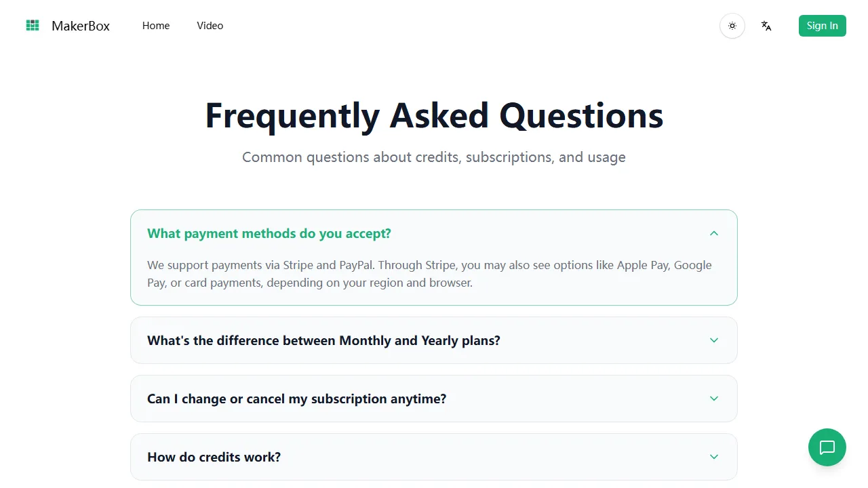Expand Monthly and Yearly plans chevron
Screen dimensions: 868x488
pos(714,340)
